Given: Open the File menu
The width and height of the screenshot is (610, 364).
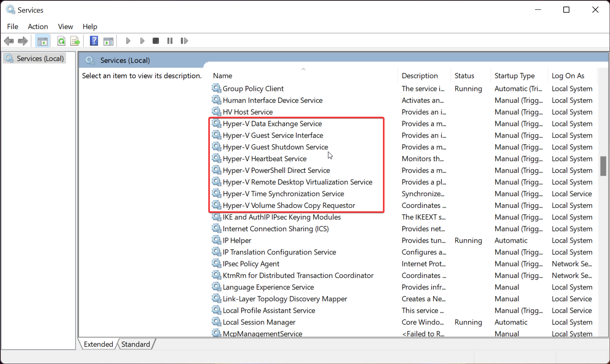Looking at the screenshot, I should point(13,27).
